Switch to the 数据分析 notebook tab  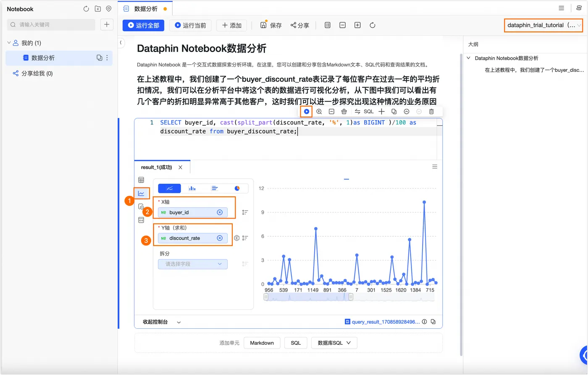pos(146,8)
